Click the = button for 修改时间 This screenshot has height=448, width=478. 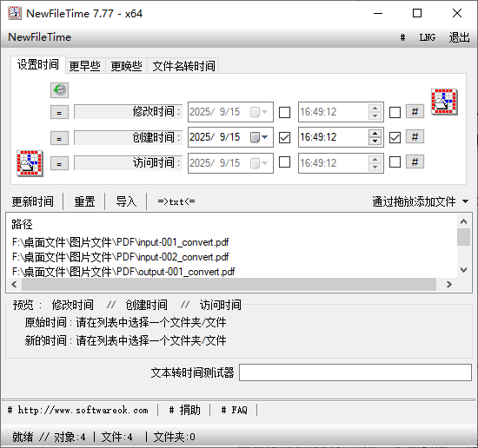point(59,113)
